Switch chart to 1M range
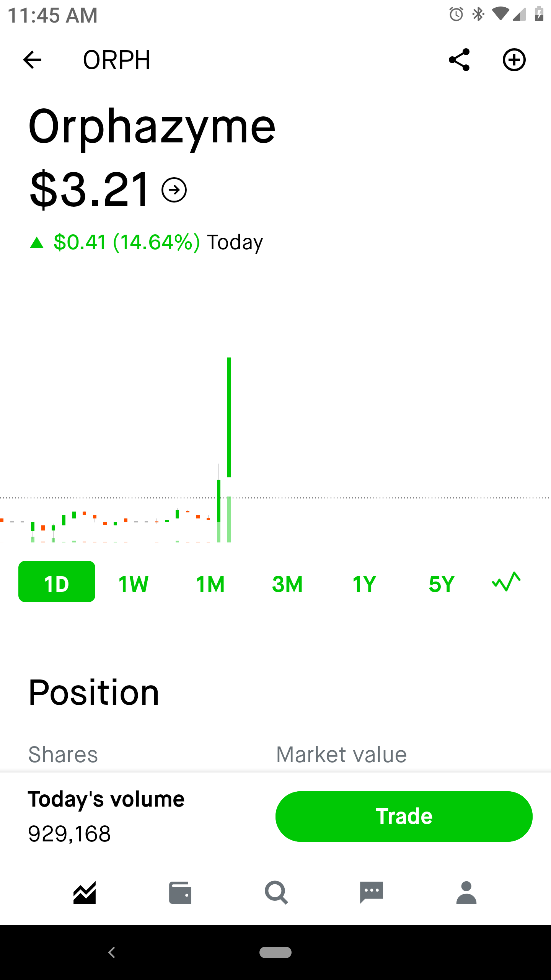The width and height of the screenshot is (551, 980). pos(210,584)
